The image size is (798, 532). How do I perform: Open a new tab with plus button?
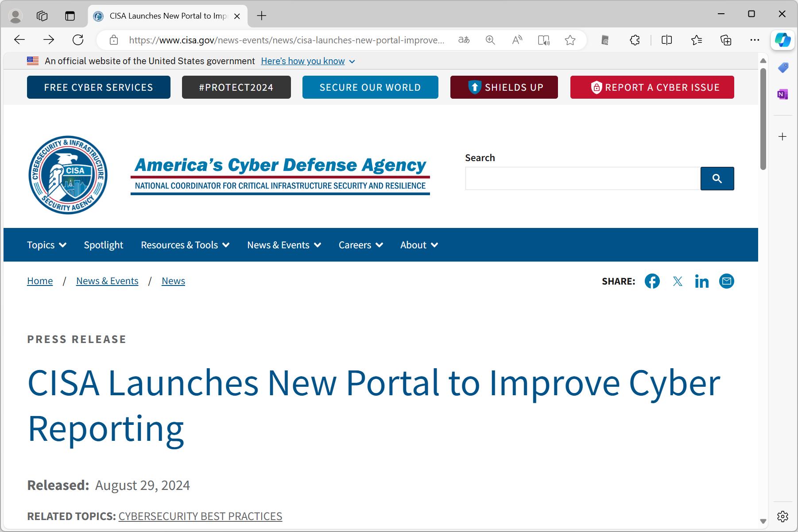pos(262,16)
